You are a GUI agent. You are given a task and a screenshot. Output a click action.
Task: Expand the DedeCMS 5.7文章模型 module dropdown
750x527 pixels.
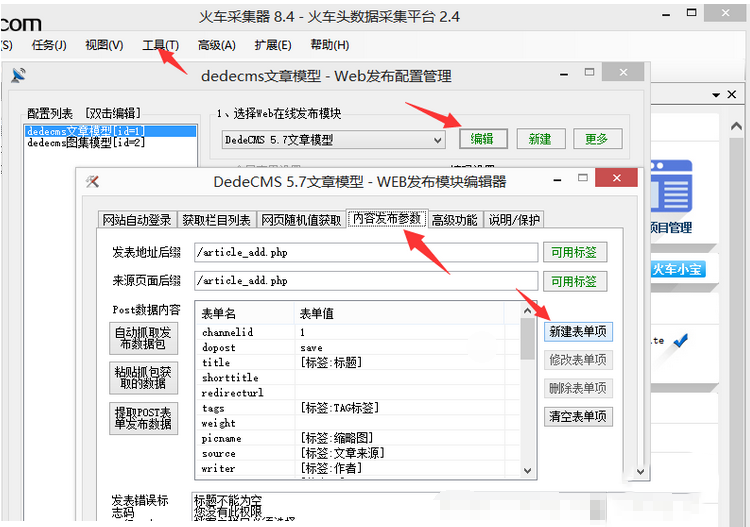(x=437, y=140)
